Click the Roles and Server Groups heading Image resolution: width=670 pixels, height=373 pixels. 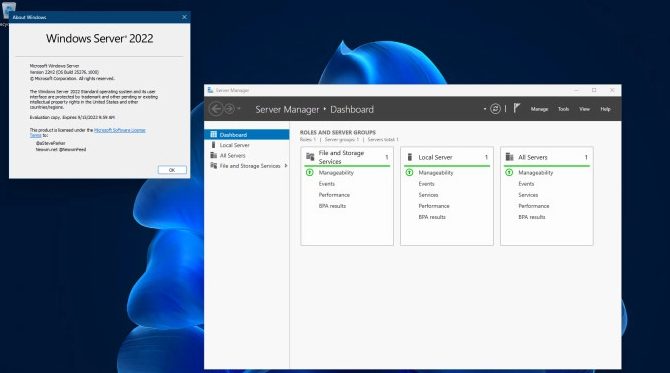[338, 132]
